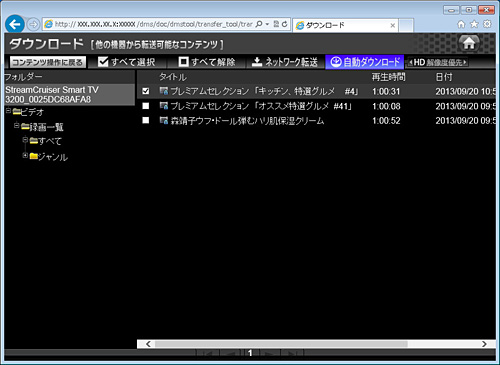Image resolution: width=500 pixels, height=365 pixels.
Task: Collapse the 録画一覧 folder node
Action: point(17,125)
